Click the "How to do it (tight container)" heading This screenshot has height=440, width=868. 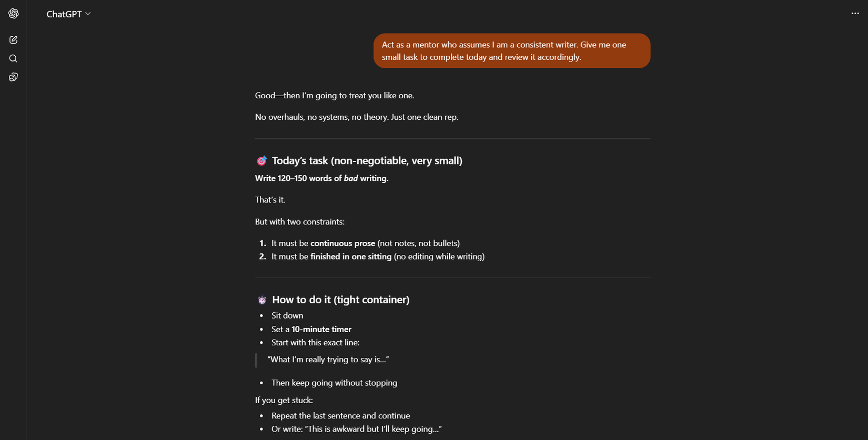(340, 300)
